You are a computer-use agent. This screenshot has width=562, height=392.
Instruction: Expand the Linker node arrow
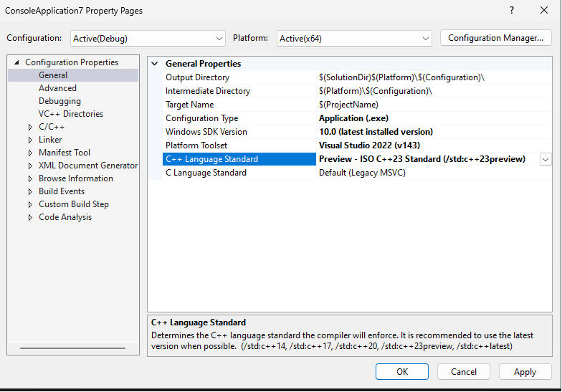click(x=30, y=140)
